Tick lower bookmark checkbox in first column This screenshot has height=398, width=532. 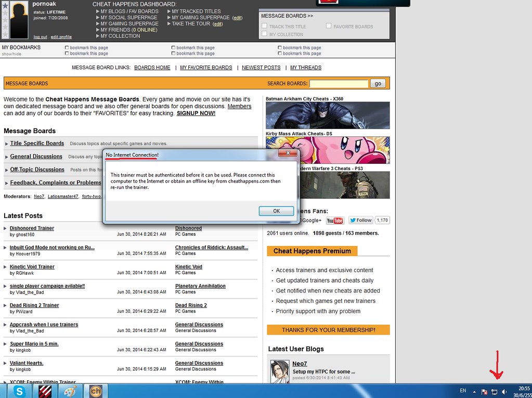click(67, 53)
